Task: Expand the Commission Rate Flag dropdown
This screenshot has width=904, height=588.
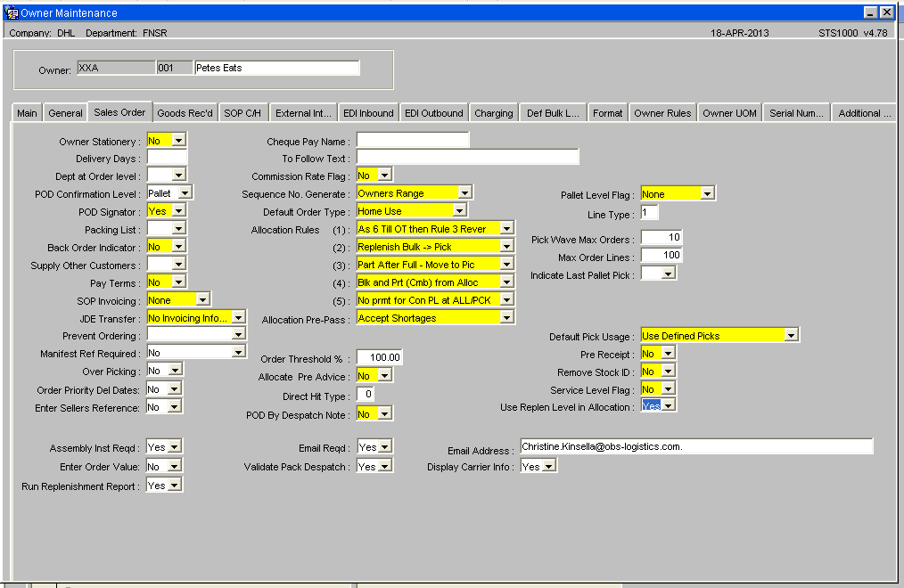Action: click(x=384, y=176)
